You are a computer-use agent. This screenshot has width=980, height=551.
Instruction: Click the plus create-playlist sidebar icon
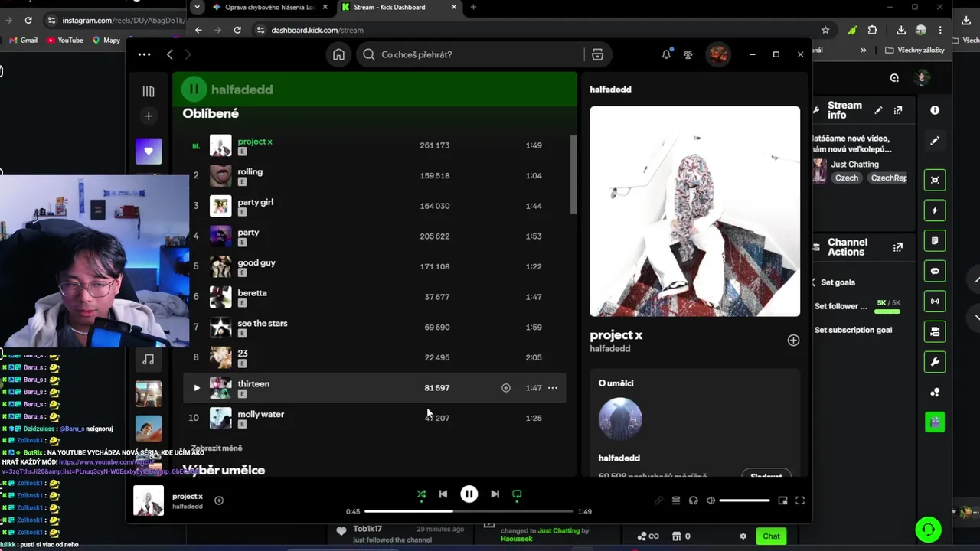(149, 116)
